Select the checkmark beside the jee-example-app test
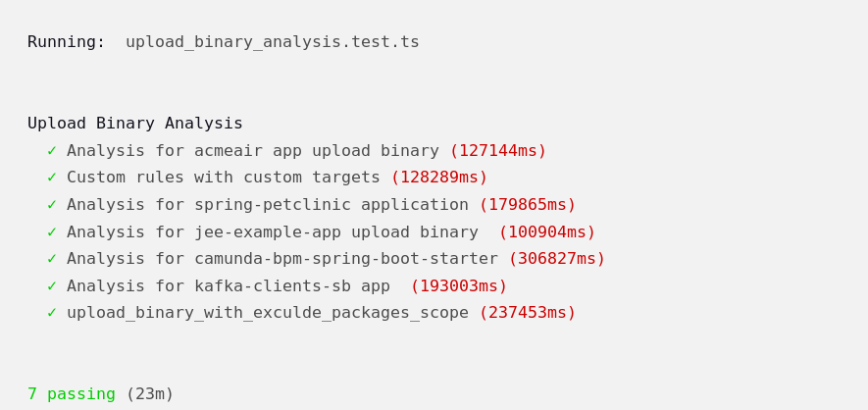 point(52,232)
